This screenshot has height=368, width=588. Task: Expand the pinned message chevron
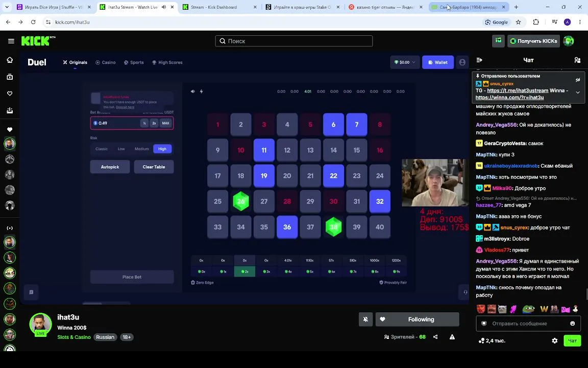(578, 93)
